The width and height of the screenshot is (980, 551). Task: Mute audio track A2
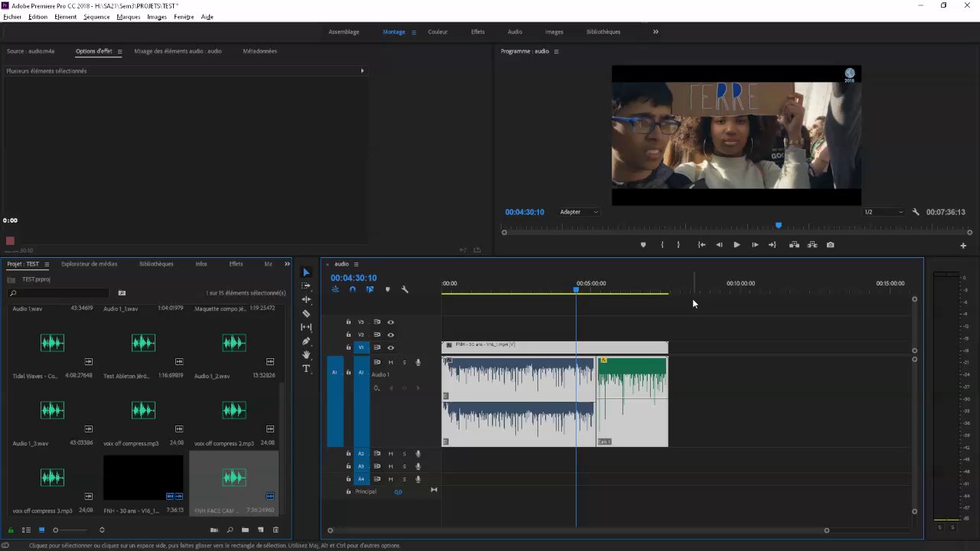(x=390, y=454)
